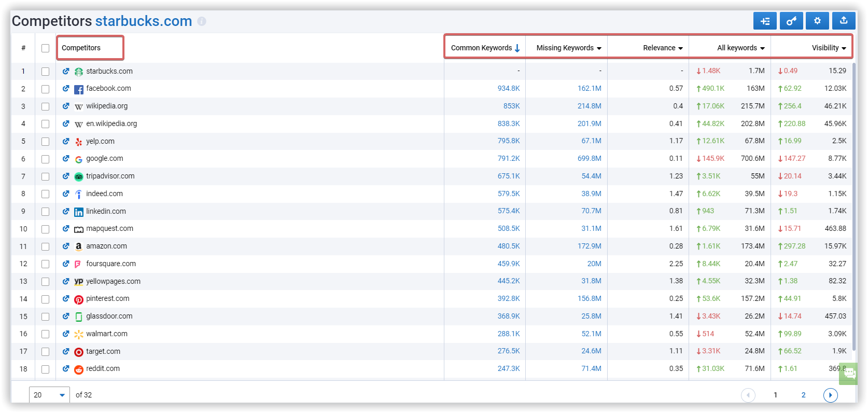
Task: Click the Target bullseye favicon
Action: pos(79,352)
